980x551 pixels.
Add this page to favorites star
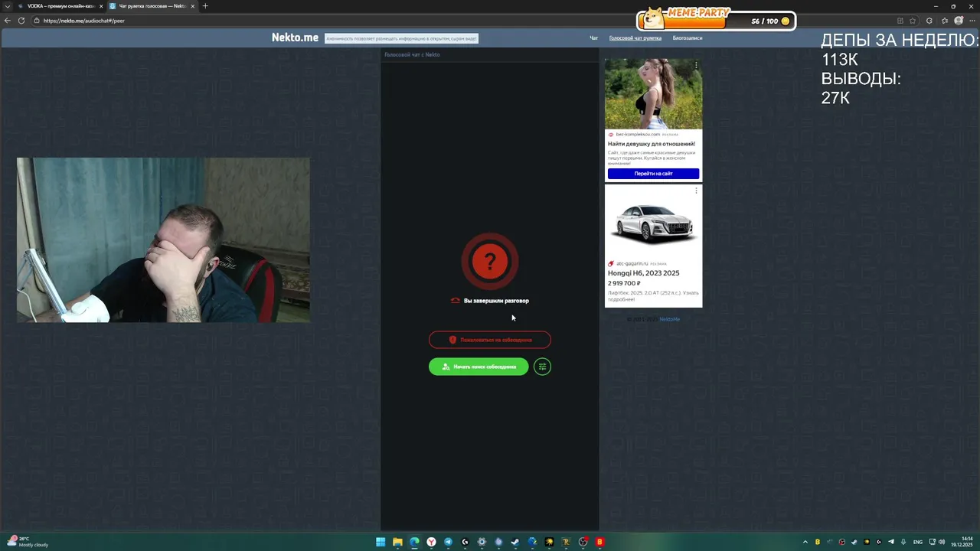tap(913, 21)
